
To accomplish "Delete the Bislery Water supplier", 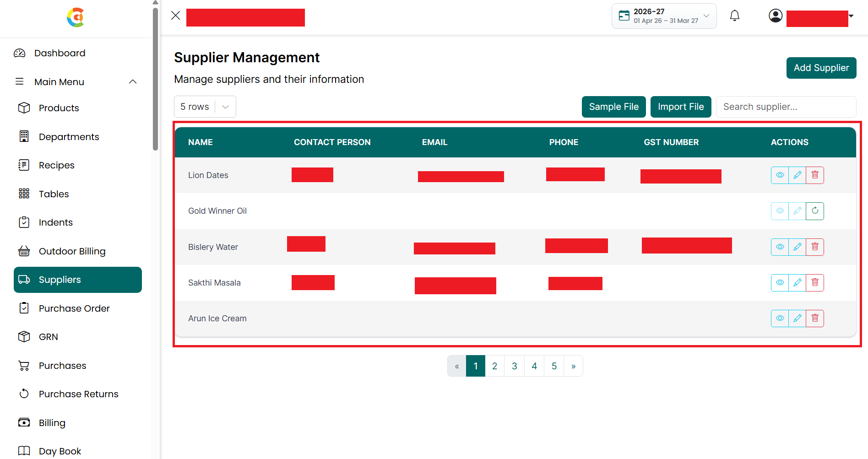I will [815, 247].
